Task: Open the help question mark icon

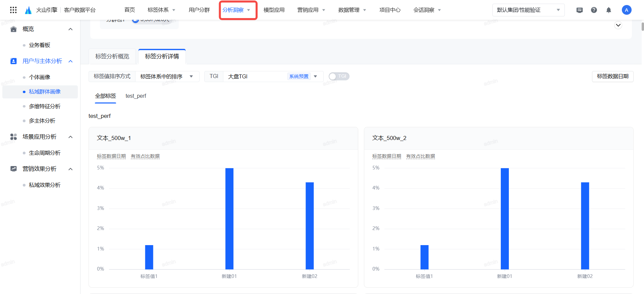Action: (594, 10)
